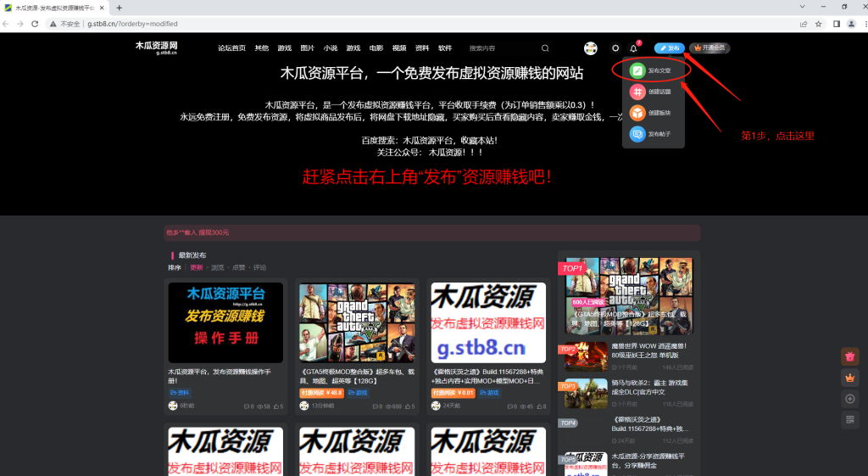868x476 pixels.
Task: Sort posts by 更新
Action: coord(197,267)
